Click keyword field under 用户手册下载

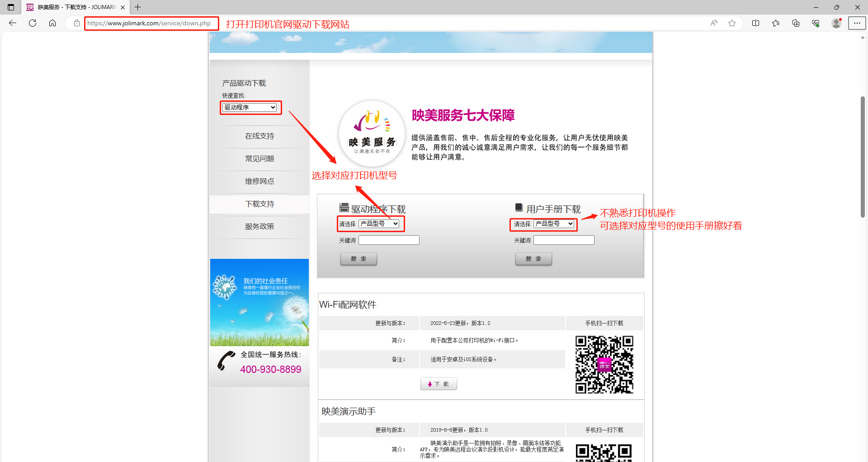(564, 240)
